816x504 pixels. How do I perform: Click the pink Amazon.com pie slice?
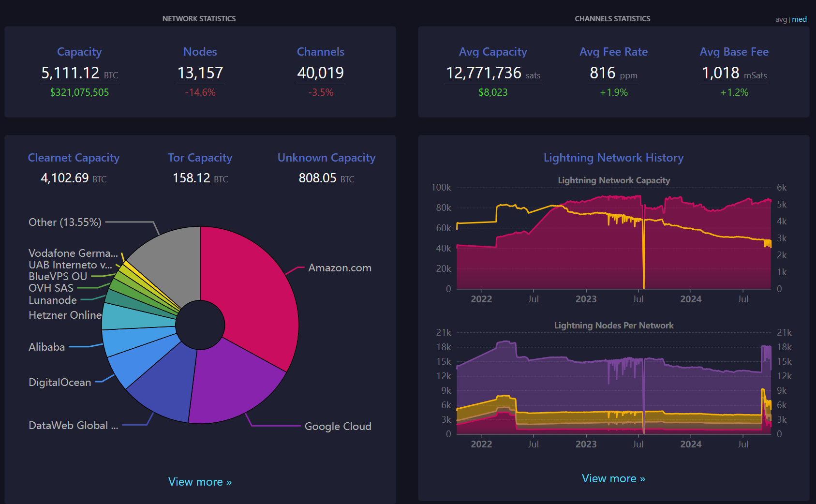tap(252, 290)
